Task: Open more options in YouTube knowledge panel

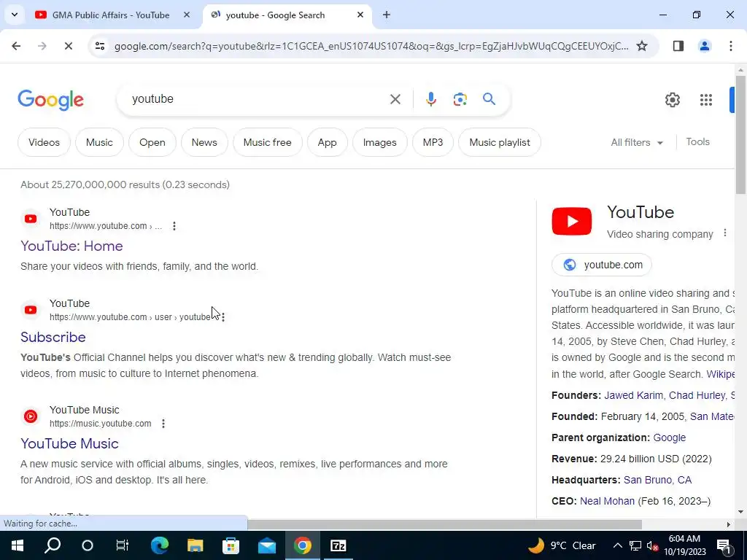Action: point(724,233)
